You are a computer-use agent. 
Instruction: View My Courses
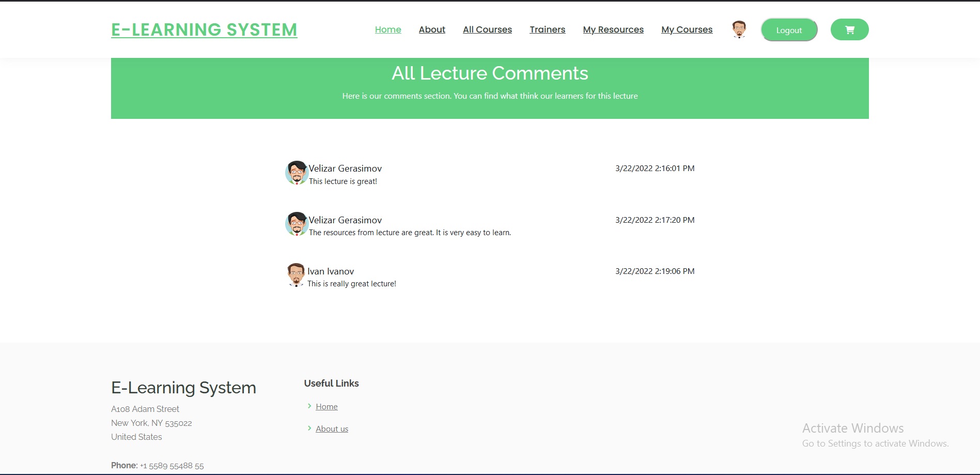coord(687,29)
